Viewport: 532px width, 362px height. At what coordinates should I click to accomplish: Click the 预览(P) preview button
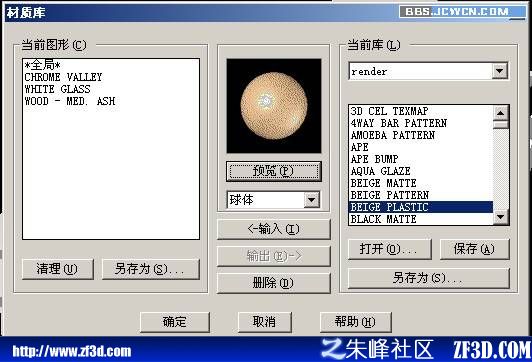[273, 171]
